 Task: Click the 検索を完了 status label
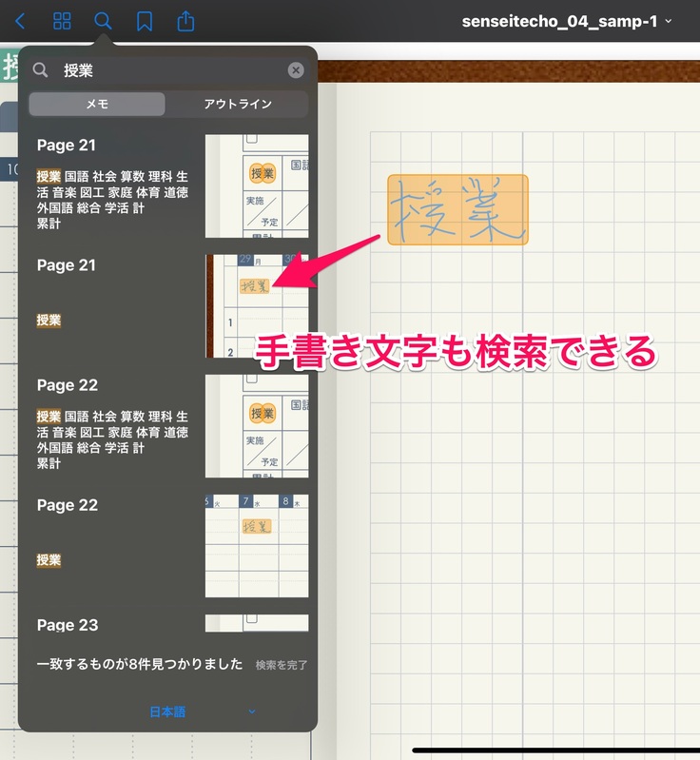click(282, 665)
